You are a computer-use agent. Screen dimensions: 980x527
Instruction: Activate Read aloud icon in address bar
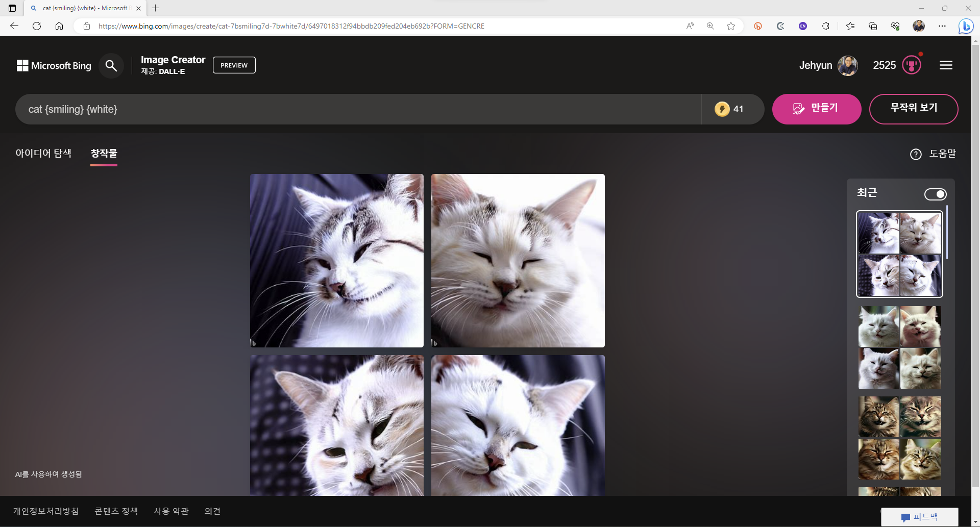[690, 26]
